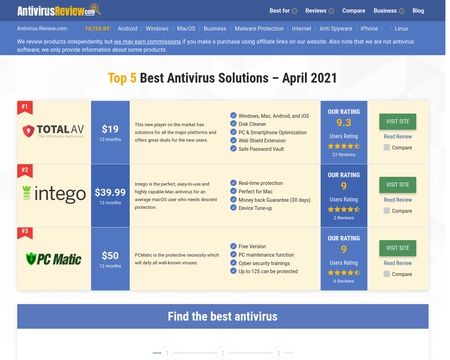Click the TotalAV $19 price box
This screenshot has width=450, height=360.
coord(110,132)
